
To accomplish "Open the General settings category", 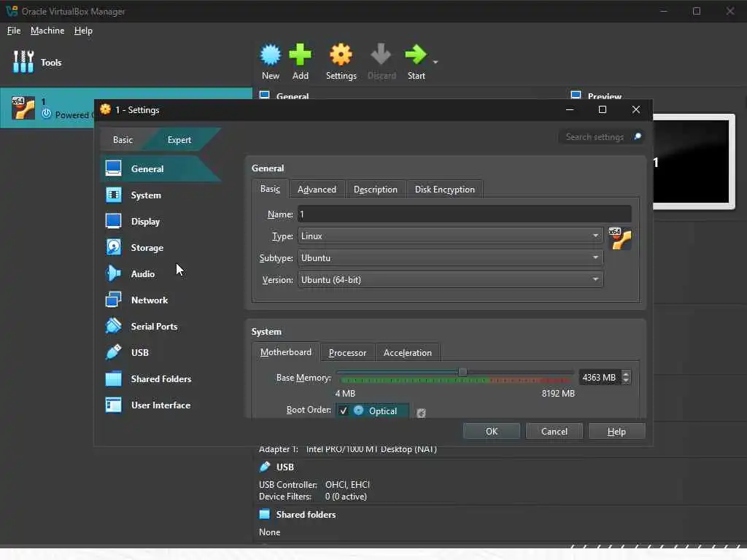I will point(161,168).
